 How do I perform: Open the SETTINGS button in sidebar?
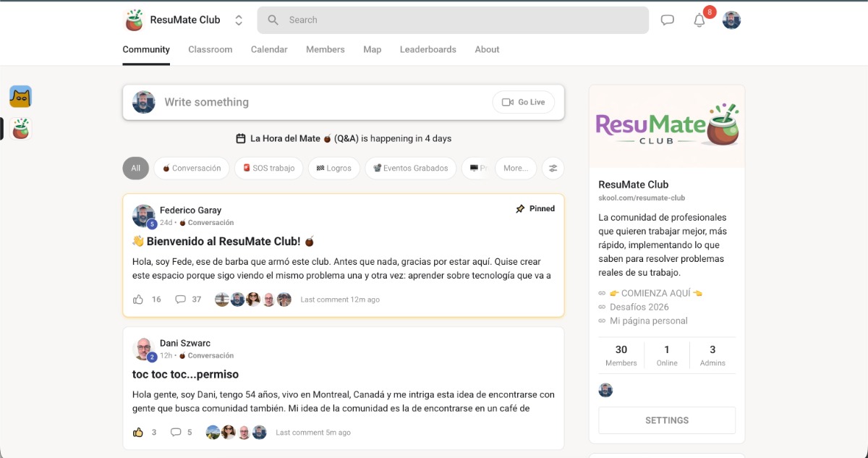coord(666,420)
